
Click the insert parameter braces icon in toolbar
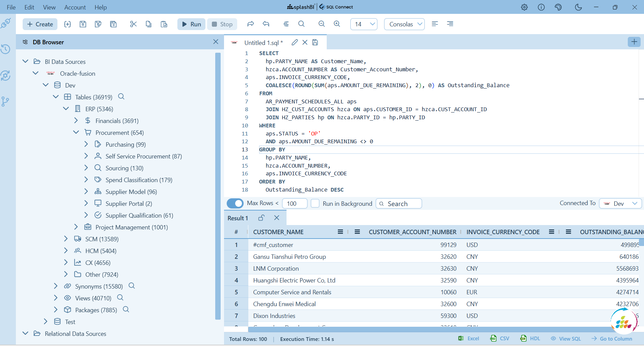pos(68,24)
